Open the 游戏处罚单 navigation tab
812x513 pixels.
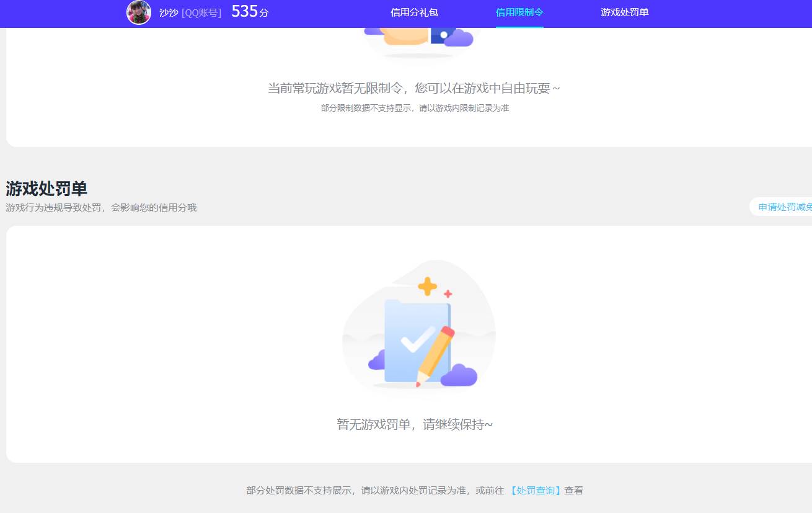click(624, 12)
